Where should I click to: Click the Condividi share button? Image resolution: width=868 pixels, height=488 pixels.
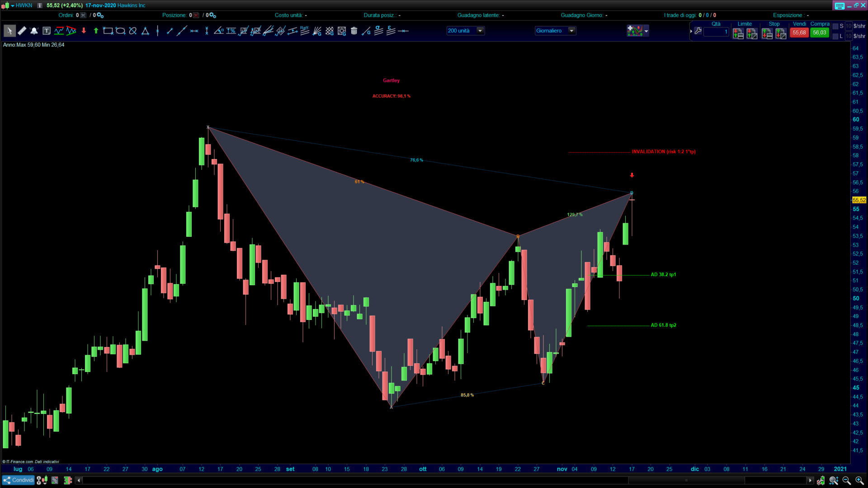[18, 480]
